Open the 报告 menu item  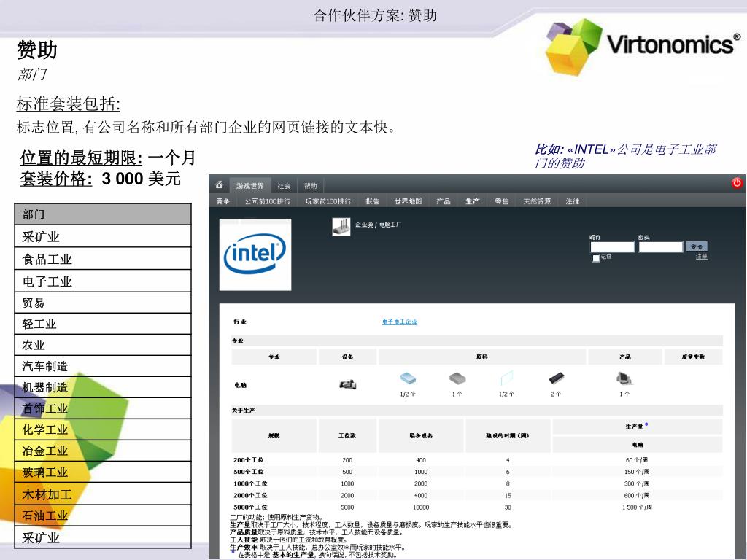[373, 201]
